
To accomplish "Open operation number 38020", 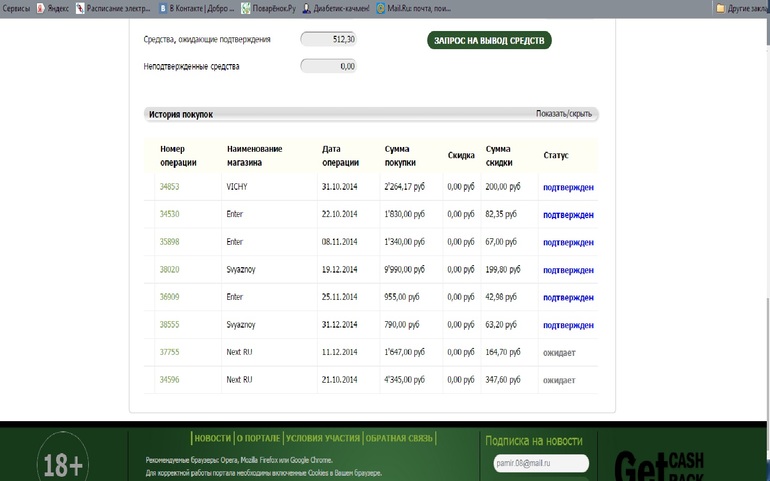I will (169, 270).
